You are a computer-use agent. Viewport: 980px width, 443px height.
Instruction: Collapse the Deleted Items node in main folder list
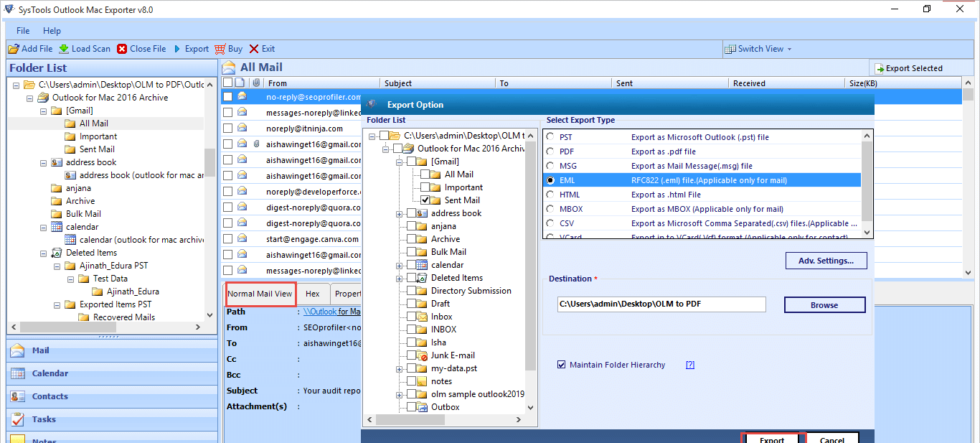[x=42, y=253]
